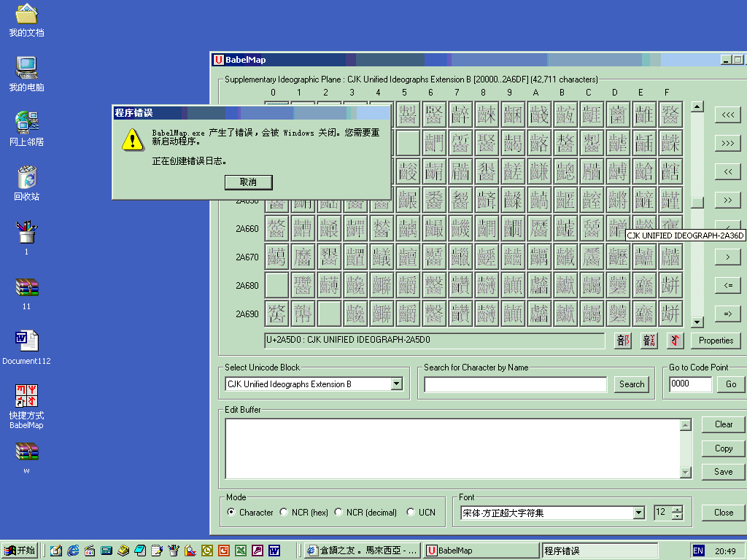This screenshot has width=747, height=560.
Task: Increase font size with the up stepper
Action: click(x=677, y=510)
